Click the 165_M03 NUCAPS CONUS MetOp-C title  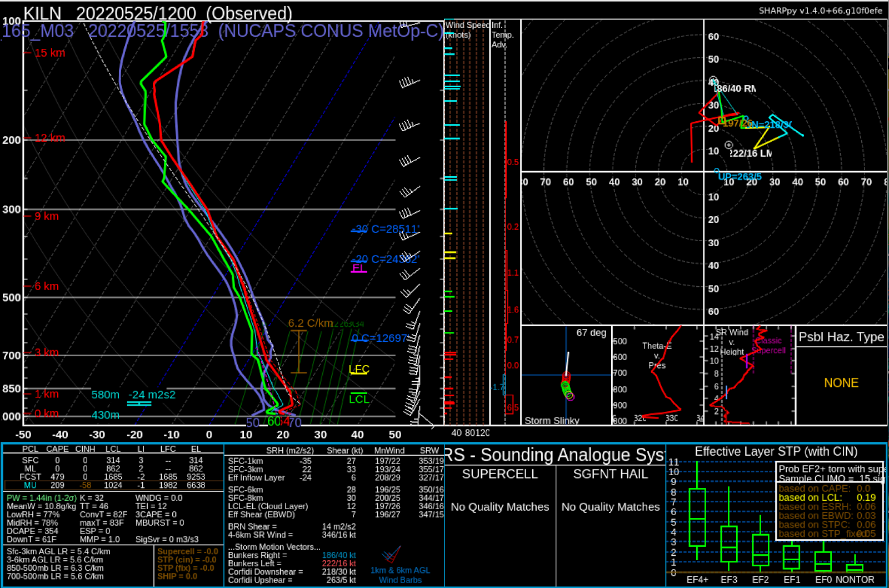point(222,31)
